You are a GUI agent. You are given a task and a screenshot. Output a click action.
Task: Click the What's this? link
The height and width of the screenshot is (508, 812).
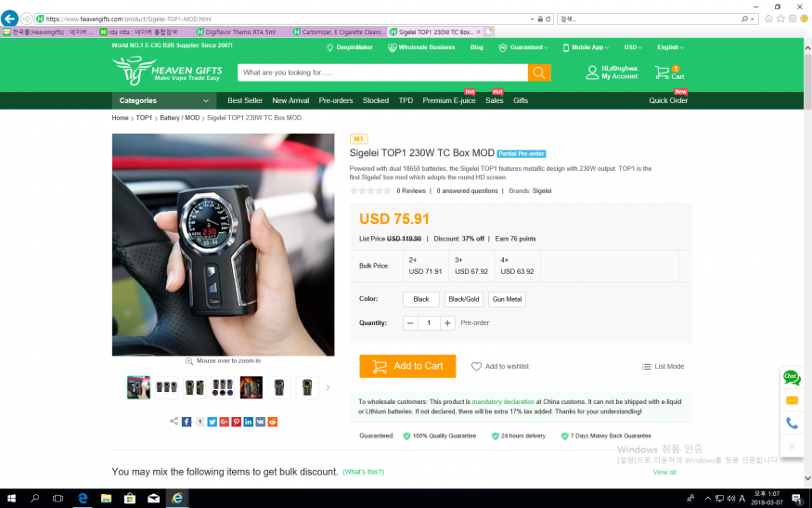(364, 472)
